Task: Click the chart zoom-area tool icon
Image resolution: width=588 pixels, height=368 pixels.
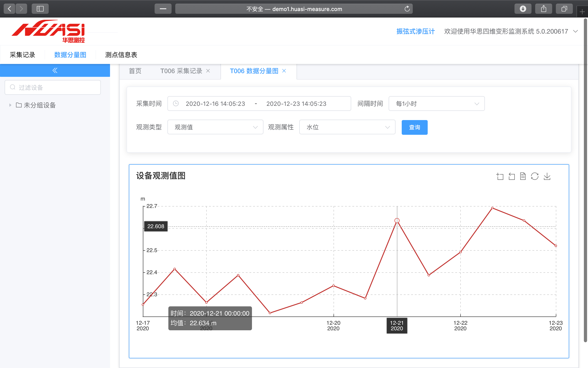Action: point(500,176)
